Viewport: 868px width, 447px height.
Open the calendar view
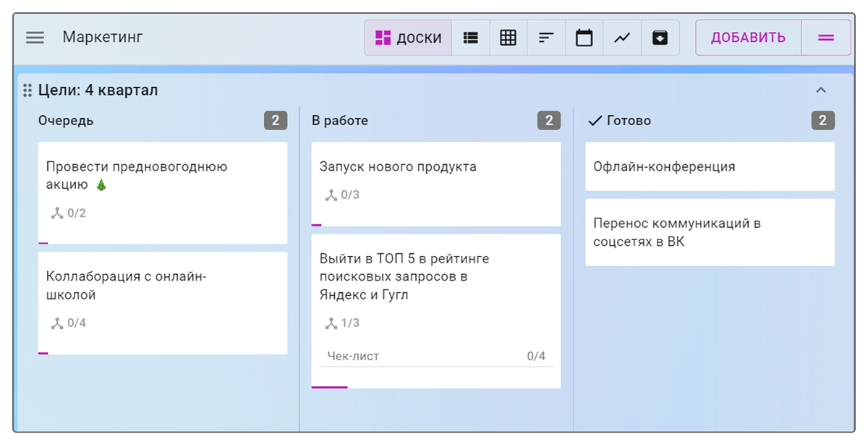click(584, 38)
